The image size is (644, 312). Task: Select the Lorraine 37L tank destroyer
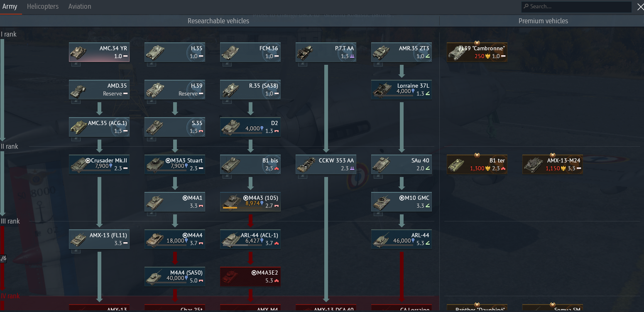pyautogui.click(x=402, y=90)
